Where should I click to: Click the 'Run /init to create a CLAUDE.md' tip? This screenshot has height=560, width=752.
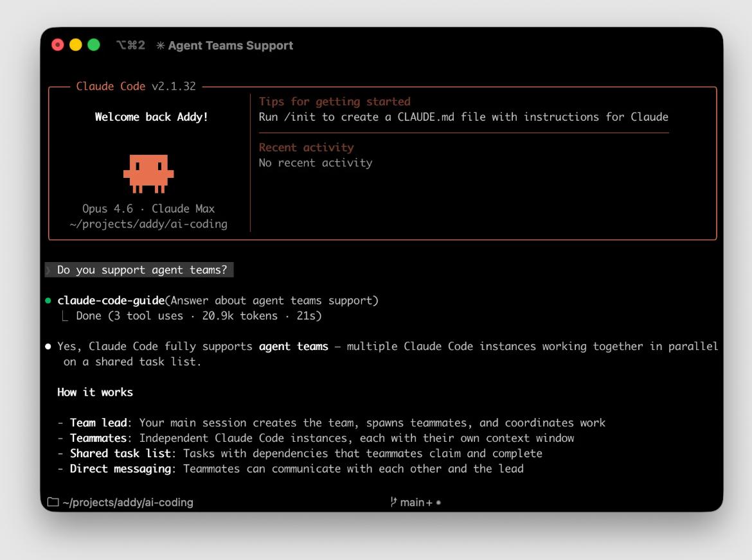click(463, 117)
